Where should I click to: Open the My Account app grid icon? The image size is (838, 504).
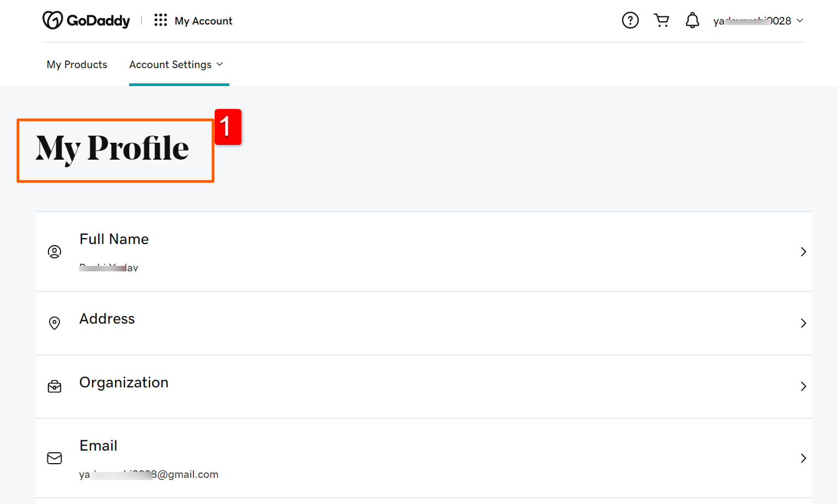click(x=160, y=20)
